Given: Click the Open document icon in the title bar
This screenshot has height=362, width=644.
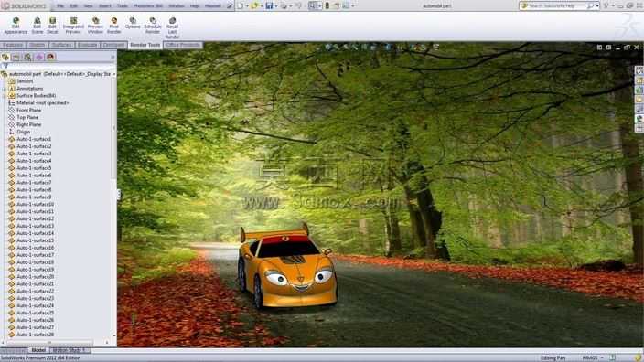Looking at the screenshot, I should pyautogui.click(x=254, y=5).
